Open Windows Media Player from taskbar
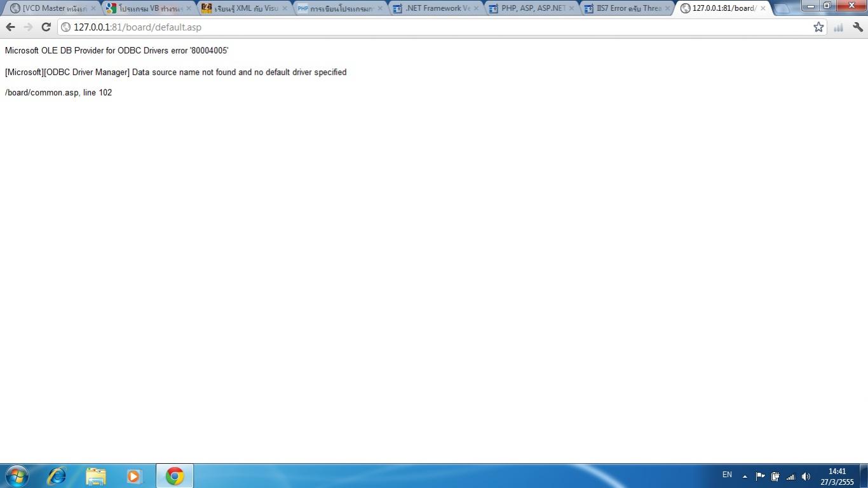 click(134, 476)
